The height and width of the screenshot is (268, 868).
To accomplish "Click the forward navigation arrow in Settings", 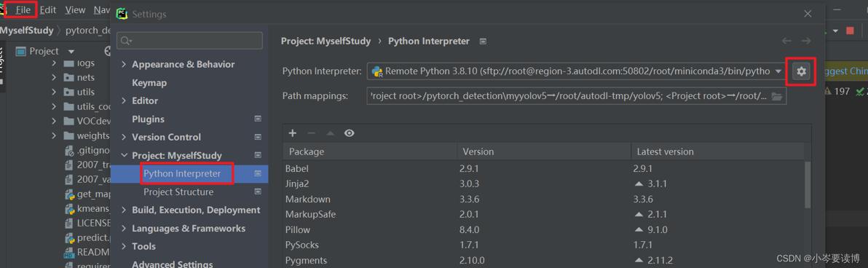I will pyautogui.click(x=806, y=41).
